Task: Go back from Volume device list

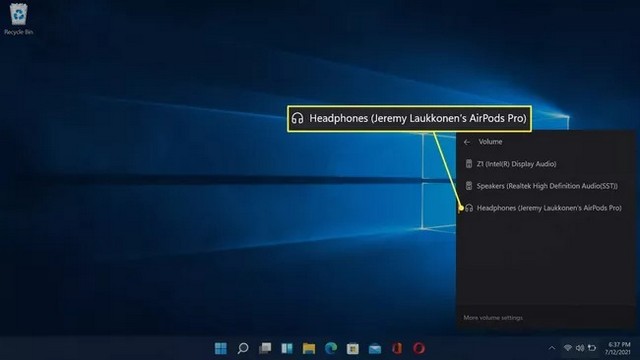Action: [x=467, y=142]
